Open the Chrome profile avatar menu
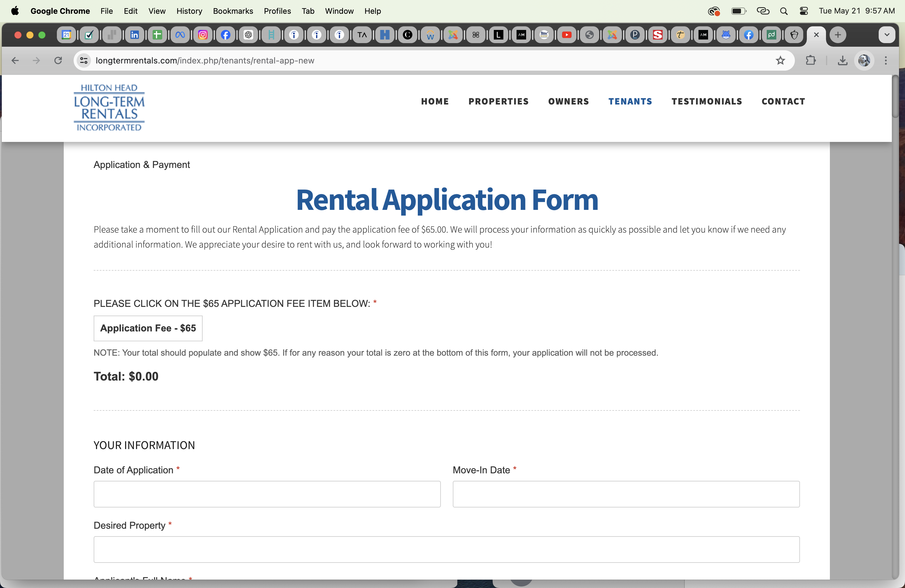The image size is (905, 588). 864,60
